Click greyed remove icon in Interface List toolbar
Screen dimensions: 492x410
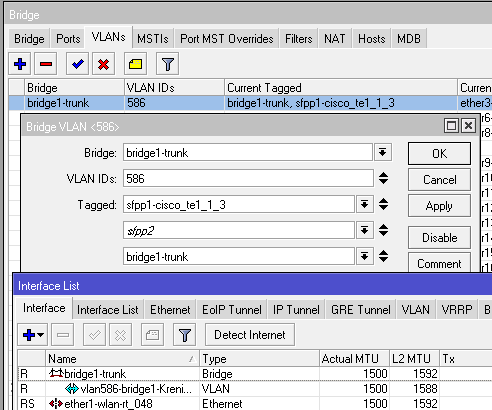pos(63,335)
